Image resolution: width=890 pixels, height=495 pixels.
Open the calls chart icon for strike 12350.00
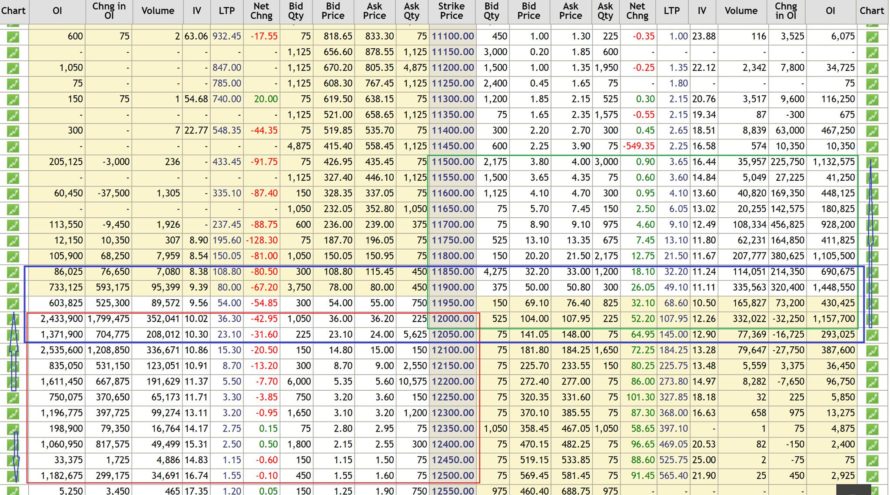click(12, 429)
